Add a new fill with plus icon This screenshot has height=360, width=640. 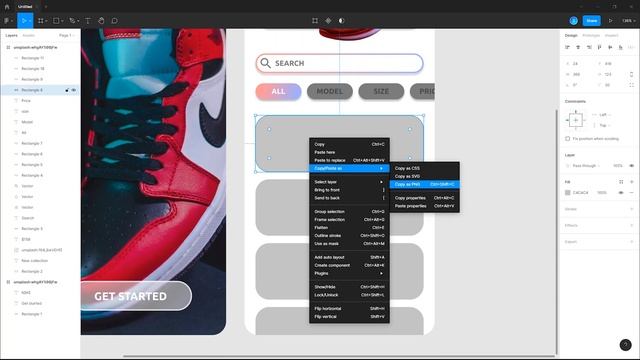click(x=632, y=182)
